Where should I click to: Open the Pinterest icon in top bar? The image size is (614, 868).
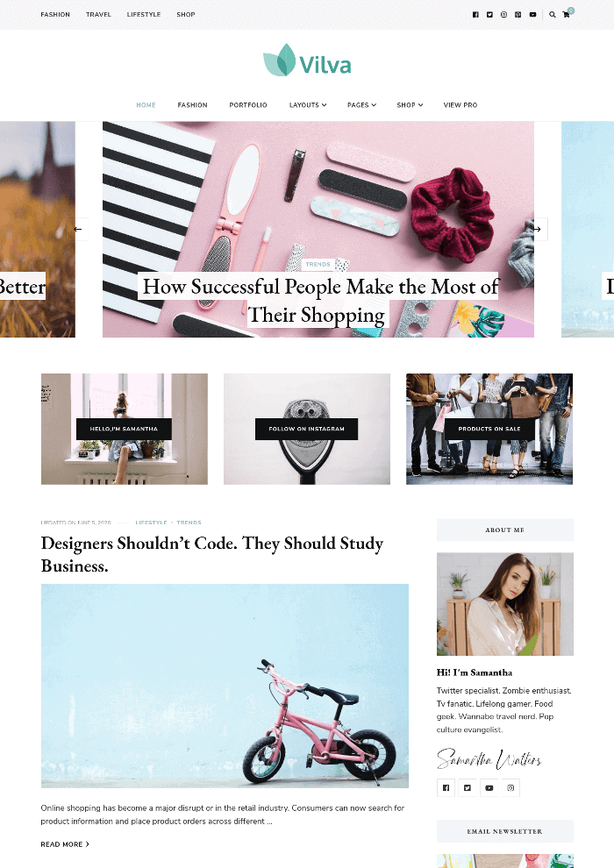518,15
